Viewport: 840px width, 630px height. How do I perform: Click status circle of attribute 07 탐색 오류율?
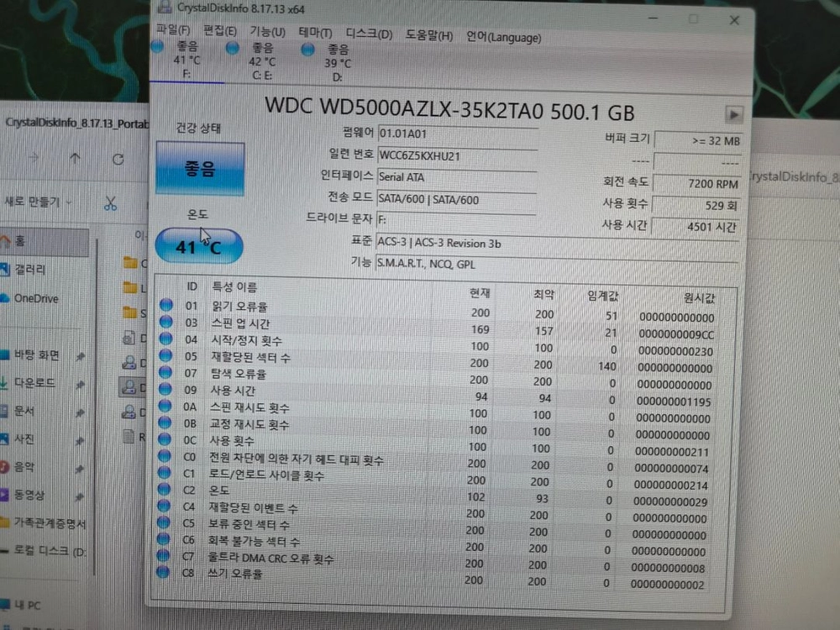click(165, 372)
